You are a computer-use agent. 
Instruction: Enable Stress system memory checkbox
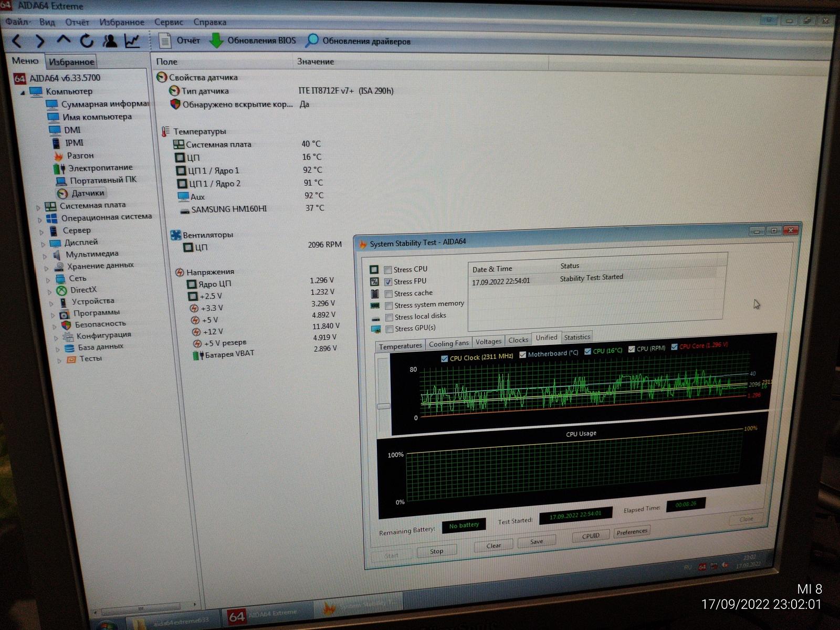click(389, 306)
